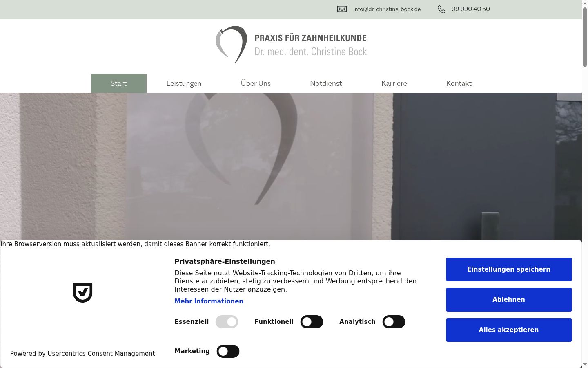Open the Leistungen menu item
The image size is (588, 368).
pos(184,83)
